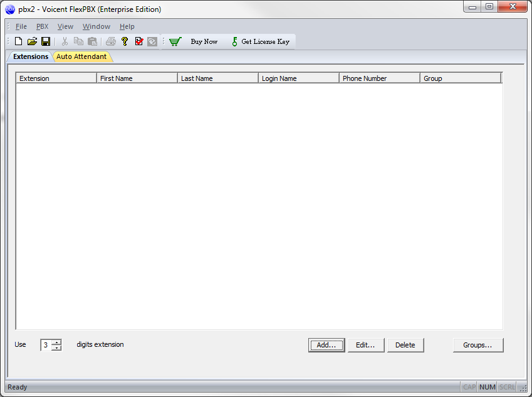Click the SCRL status bar indicator
532x397 pixels.
[x=507, y=387]
